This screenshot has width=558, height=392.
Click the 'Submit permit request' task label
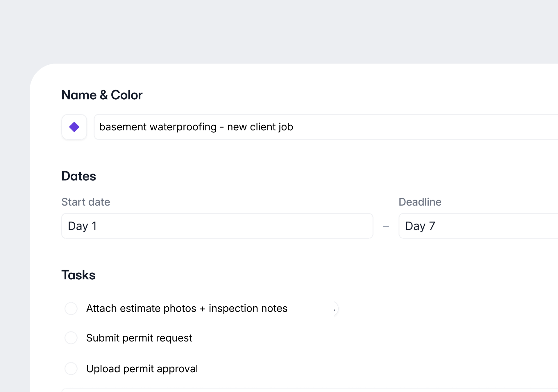139,338
